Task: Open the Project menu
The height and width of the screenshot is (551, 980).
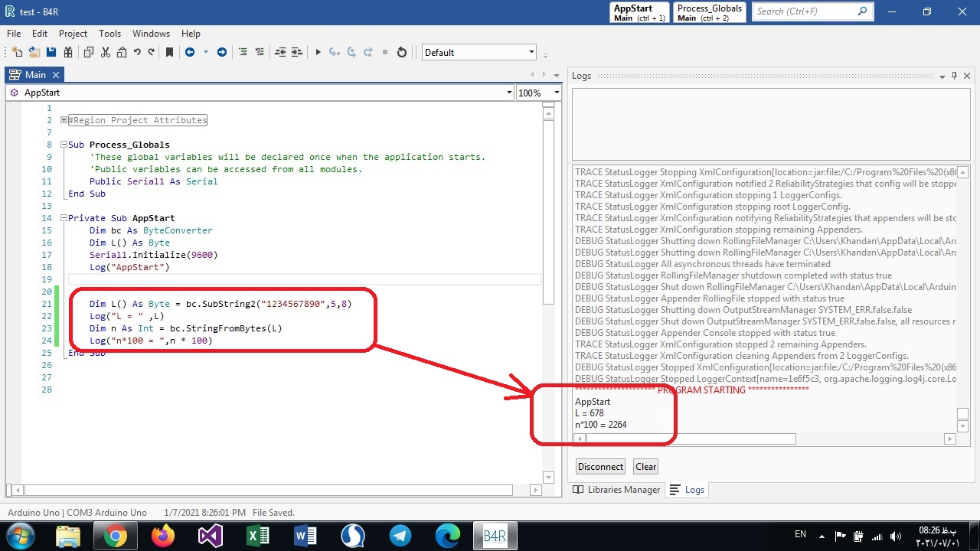Action: point(73,34)
